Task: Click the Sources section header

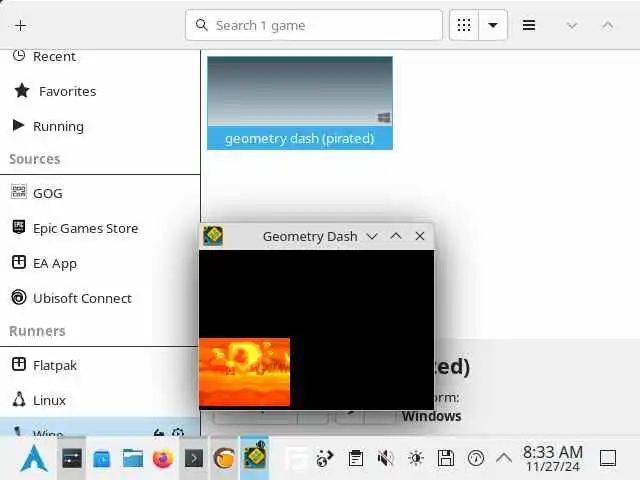Action: 35,159
